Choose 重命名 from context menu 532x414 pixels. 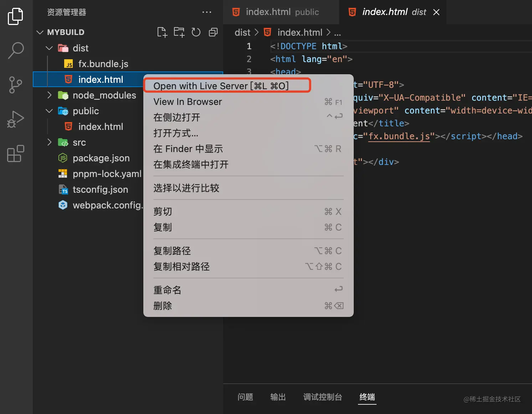click(x=248, y=290)
